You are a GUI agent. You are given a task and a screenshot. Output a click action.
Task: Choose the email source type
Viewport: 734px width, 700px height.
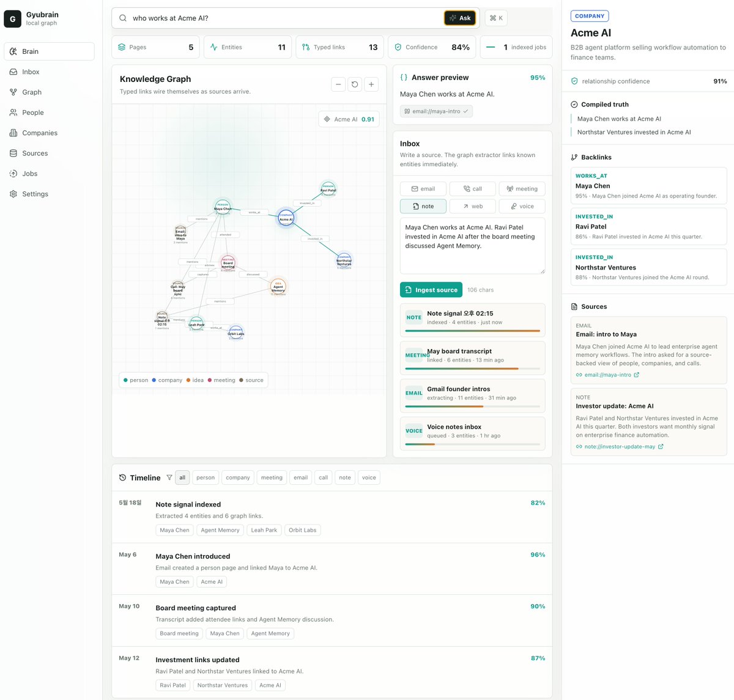423,189
